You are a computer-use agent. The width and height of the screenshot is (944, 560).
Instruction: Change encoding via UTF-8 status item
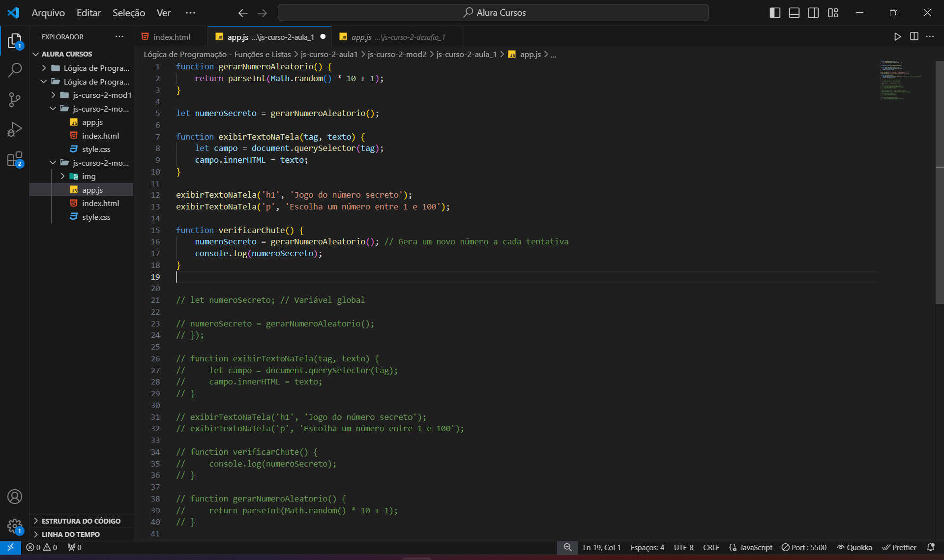click(683, 547)
